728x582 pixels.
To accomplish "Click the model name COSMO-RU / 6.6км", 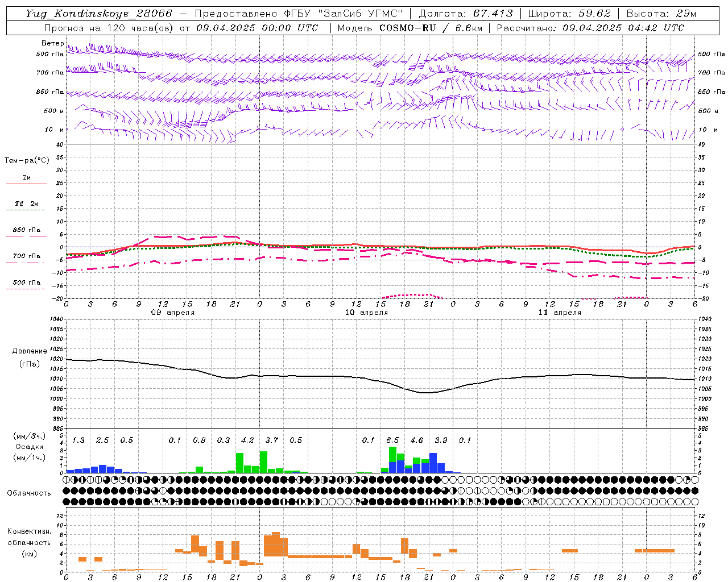I will [x=431, y=28].
